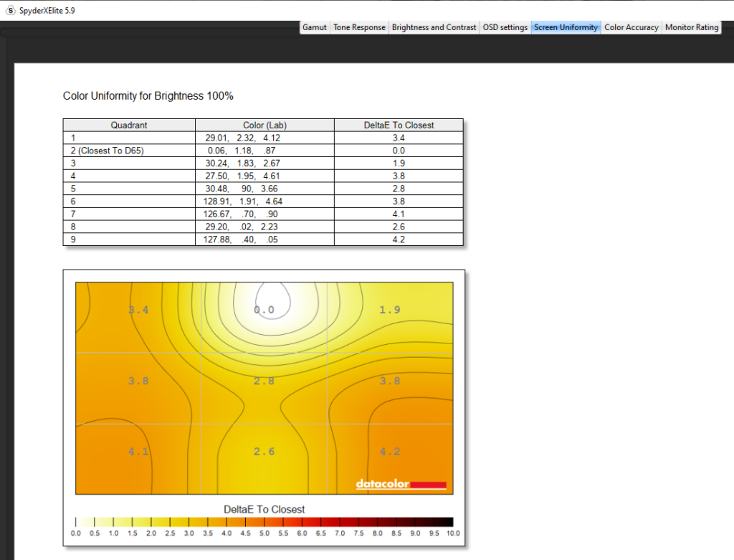734x560 pixels.
Task: Open the Gamut tab
Action: pos(314,27)
